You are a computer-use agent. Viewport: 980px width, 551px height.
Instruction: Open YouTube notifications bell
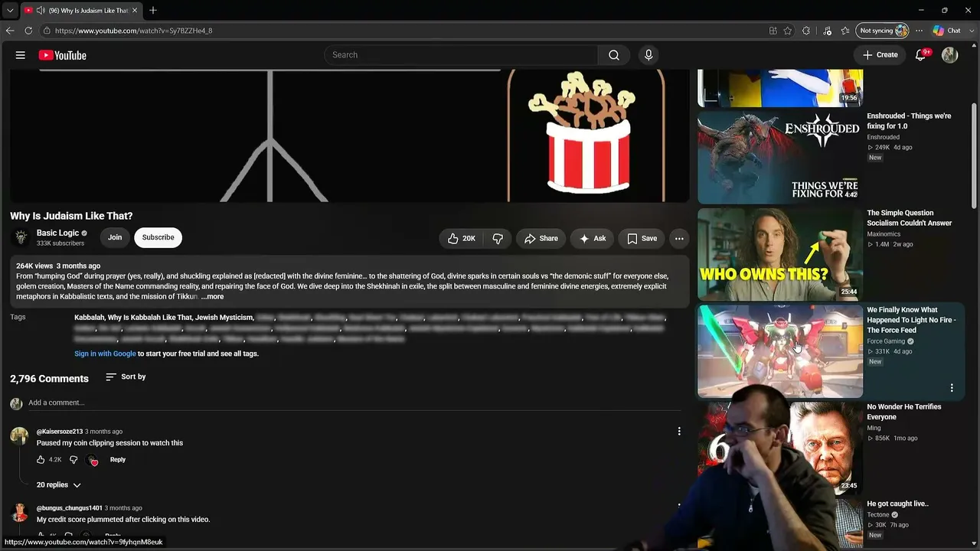click(x=921, y=55)
